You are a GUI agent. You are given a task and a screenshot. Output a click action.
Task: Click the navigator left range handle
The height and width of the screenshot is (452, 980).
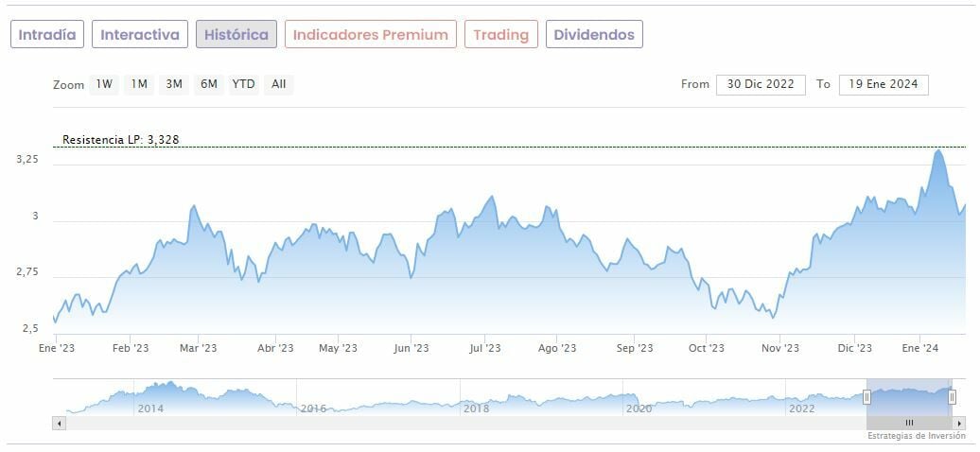point(866,397)
